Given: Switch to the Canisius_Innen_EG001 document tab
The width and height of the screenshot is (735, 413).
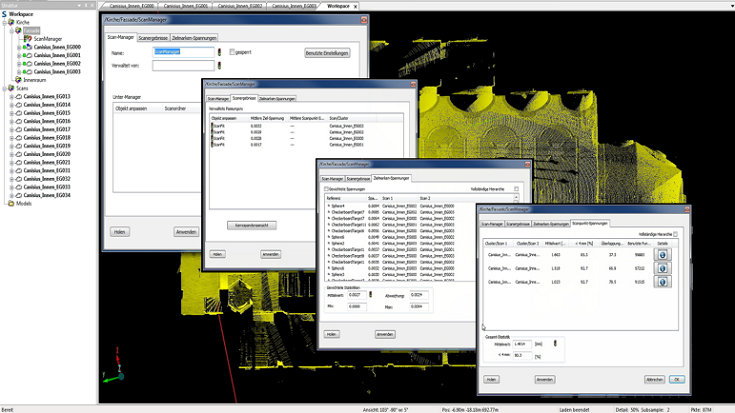Looking at the screenshot, I should coord(186,6).
